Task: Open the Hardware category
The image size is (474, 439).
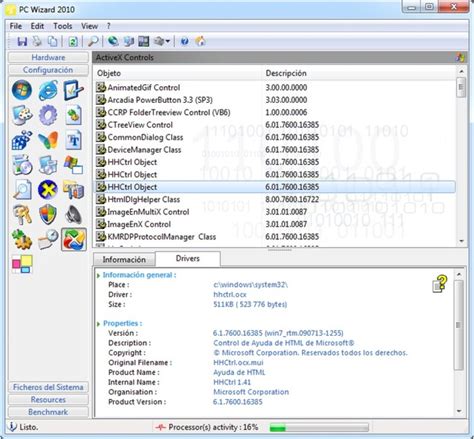Action: tap(48, 57)
